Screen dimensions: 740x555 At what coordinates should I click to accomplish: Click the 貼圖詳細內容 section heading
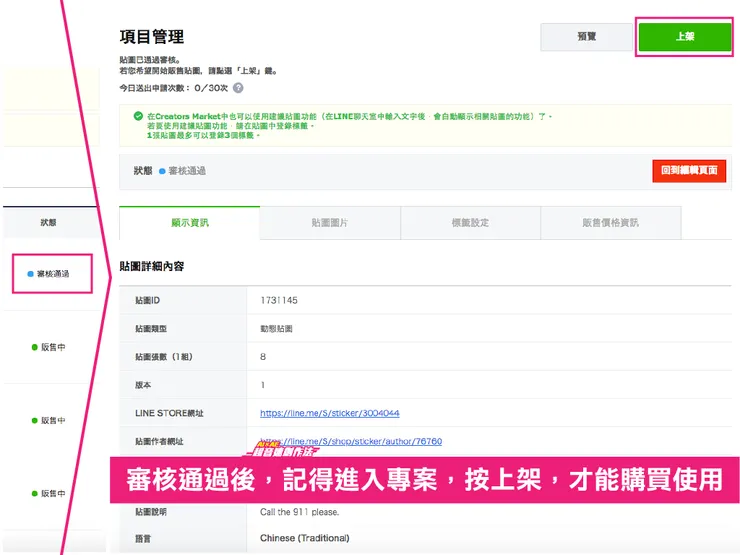coord(151,266)
